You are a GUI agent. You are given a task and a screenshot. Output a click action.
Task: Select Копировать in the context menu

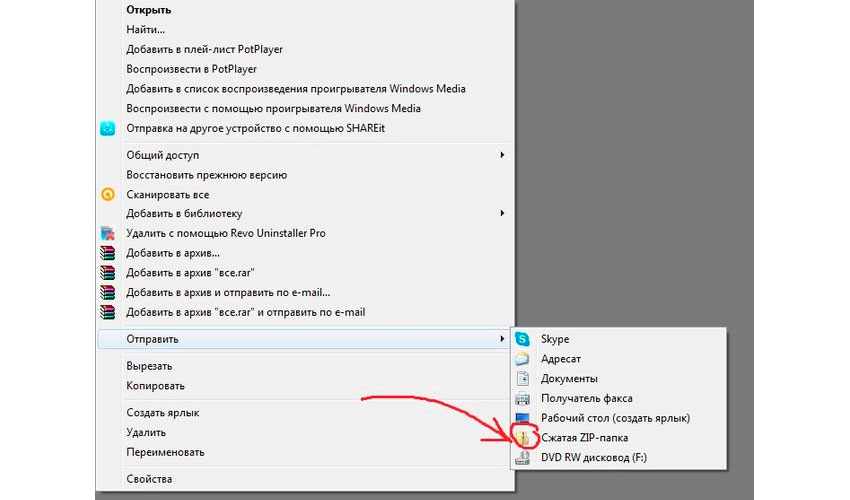tap(155, 386)
